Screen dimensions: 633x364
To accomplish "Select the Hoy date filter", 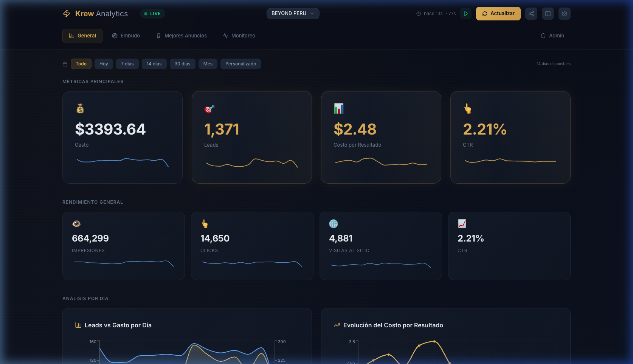I will 104,64.
